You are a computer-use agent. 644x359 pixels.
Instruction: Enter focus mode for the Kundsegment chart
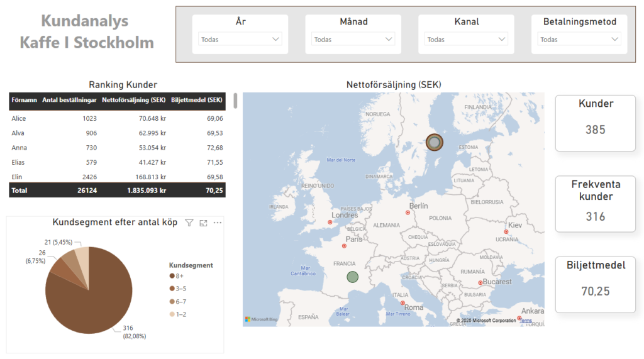click(203, 223)
